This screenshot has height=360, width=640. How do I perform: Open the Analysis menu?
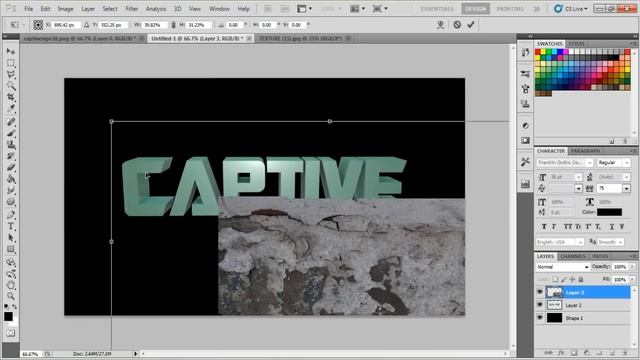[x=156, y=9]
